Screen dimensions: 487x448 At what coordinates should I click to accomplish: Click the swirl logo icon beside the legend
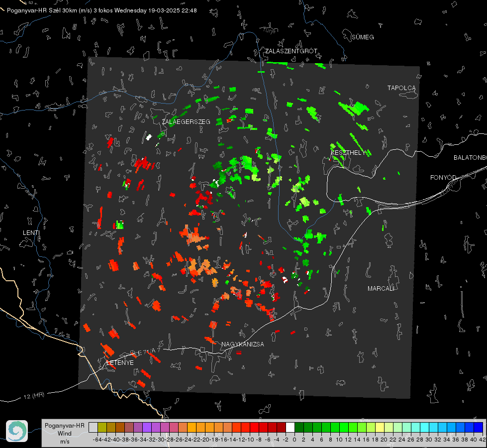click(x=17, y=431)
